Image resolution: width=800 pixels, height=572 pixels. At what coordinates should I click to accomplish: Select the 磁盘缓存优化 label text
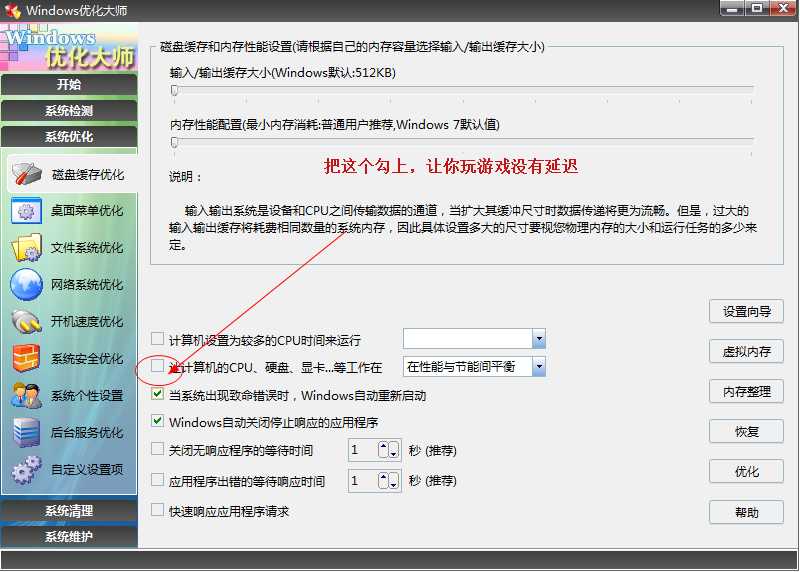pyautogui.click(x=88, y=175)
